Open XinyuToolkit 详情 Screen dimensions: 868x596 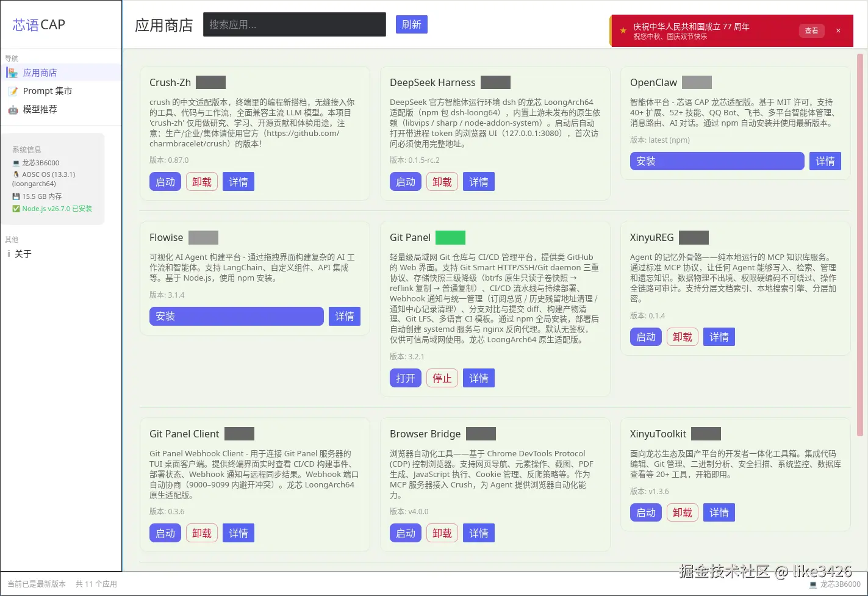click(719, 512)
